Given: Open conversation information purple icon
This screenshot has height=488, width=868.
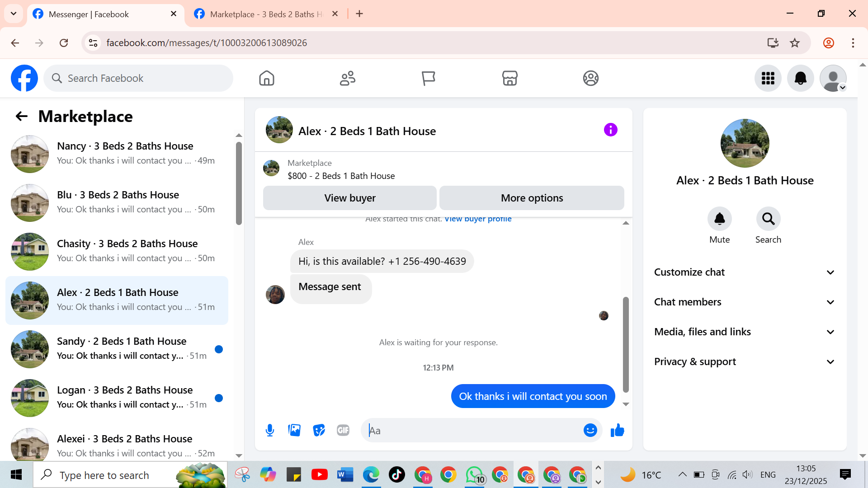Looking at the screenshot, I should point(610,130).
